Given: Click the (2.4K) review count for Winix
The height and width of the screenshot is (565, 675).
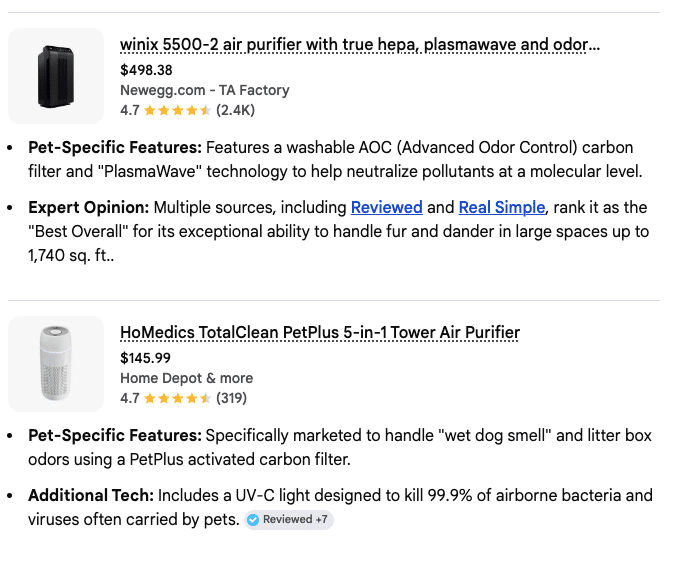Looking at the screenshot, I should pyautogui.click(x=236, y=110).
